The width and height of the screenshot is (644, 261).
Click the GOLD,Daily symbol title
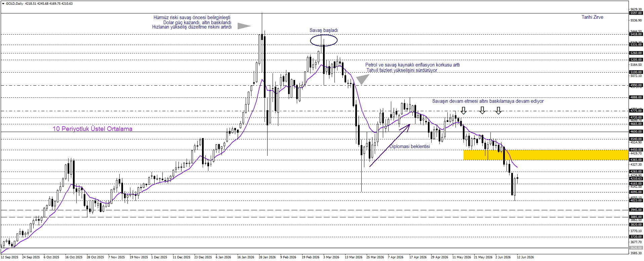coord(14,4)
